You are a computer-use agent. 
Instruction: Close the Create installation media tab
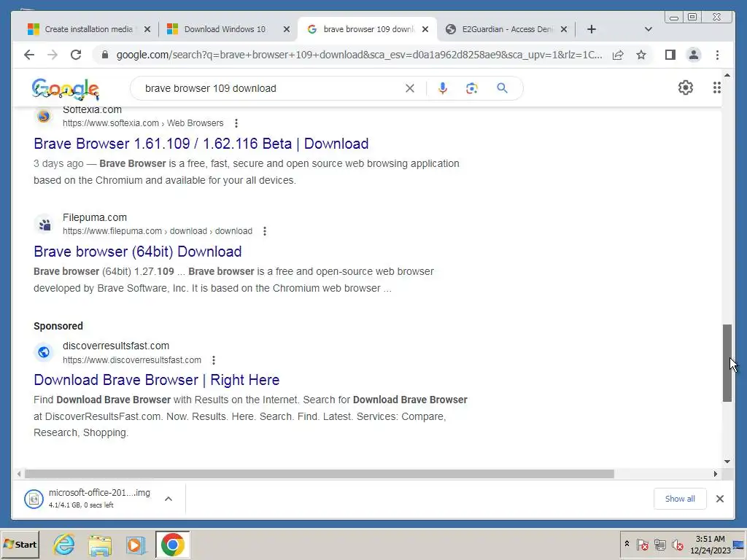coord(147,29)
